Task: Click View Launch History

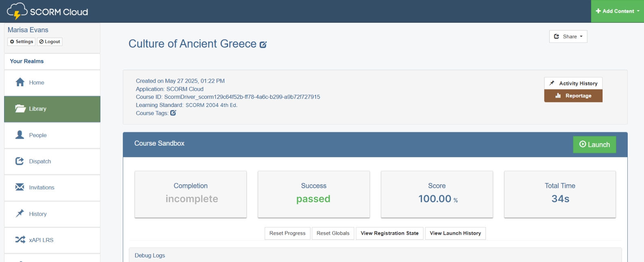Action: [x=455, y=233]
